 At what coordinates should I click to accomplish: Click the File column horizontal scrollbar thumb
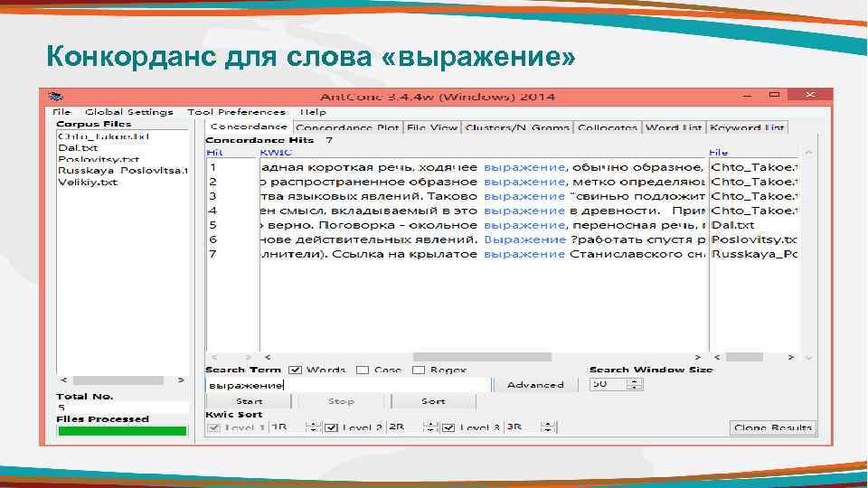[x=744, y=358]
